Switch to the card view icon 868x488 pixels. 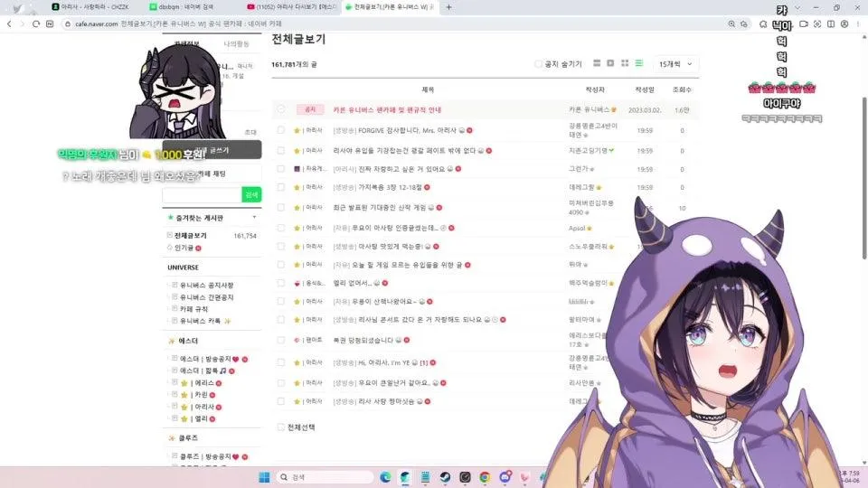610,63
